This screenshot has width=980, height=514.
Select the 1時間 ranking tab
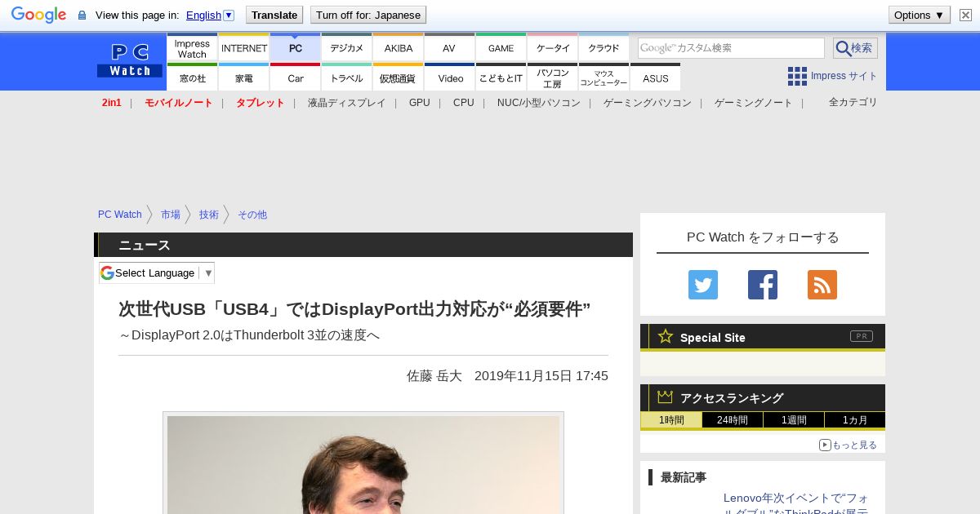pos(671,420)
